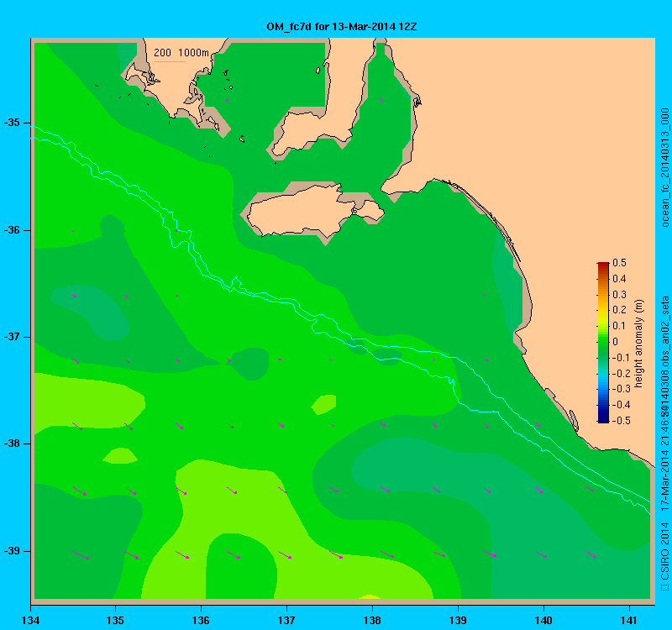Click latitude label '-39'
Image resolution: width=672 pixels, height=630 pixels.
tap(12, 551)
